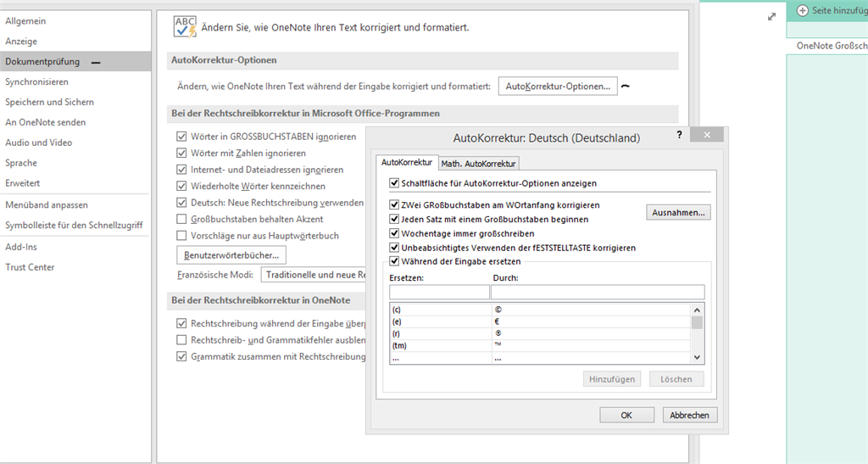This screenshot has height=464, width=868.
Task: Toggle ZWei GRoßbuchstaben am WOrtanfang korrigieren
Action: click(394, 205)
